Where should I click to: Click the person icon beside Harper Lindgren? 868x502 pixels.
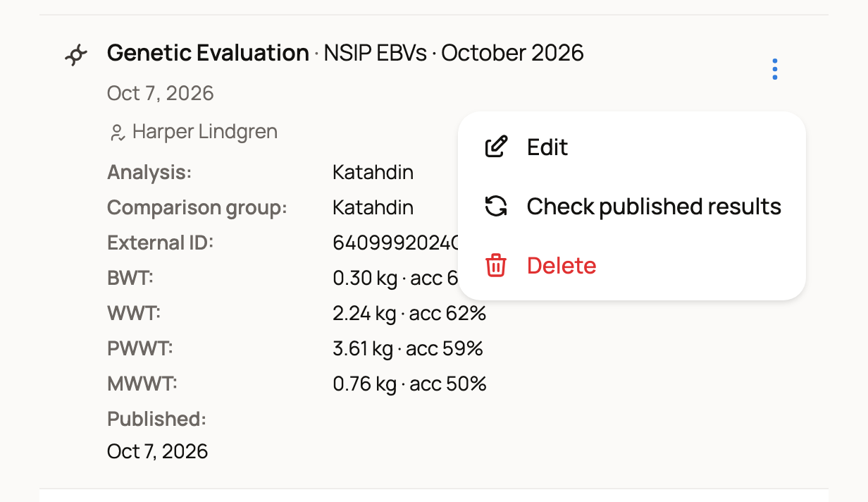coord(118,132)
